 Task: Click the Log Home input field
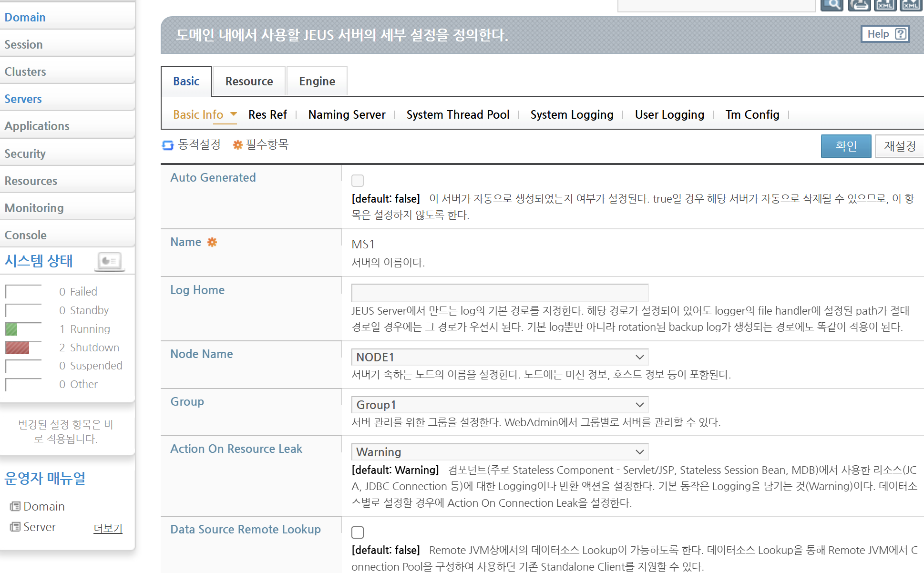(500, 293)
